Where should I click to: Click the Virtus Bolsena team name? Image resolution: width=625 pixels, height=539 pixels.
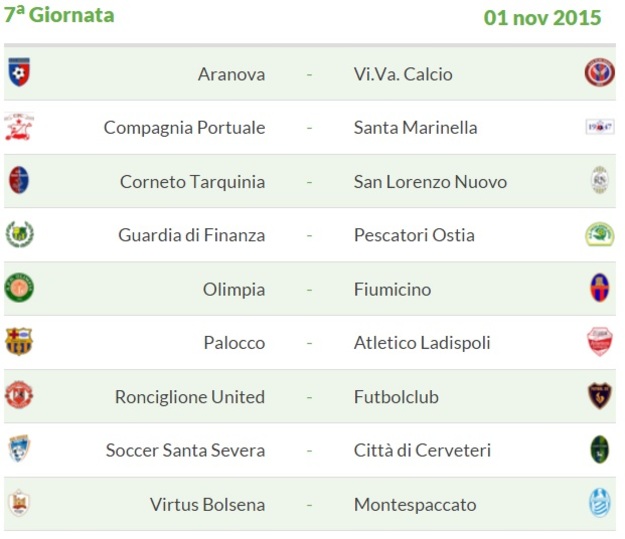point(207,505)
